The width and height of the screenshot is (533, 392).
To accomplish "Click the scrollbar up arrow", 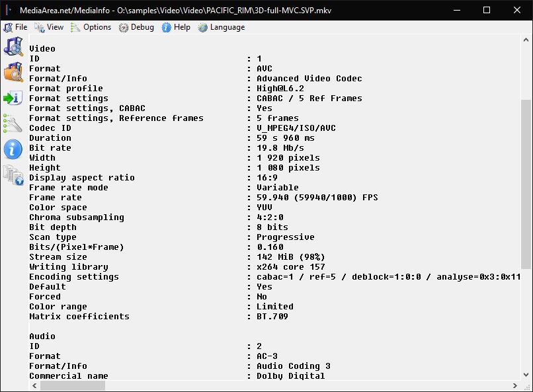I will tap(526, 42).
